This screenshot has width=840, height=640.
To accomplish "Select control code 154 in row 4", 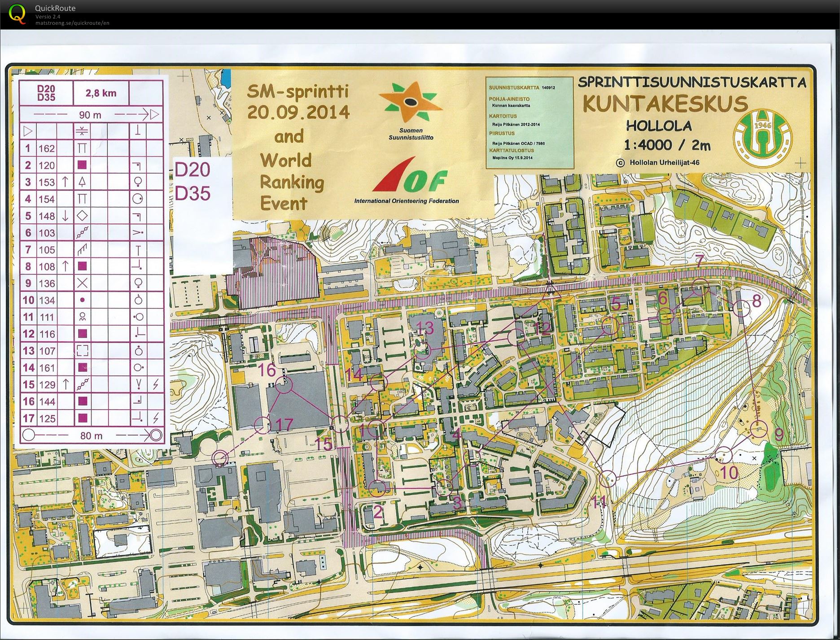I will (x=46, y=199).
